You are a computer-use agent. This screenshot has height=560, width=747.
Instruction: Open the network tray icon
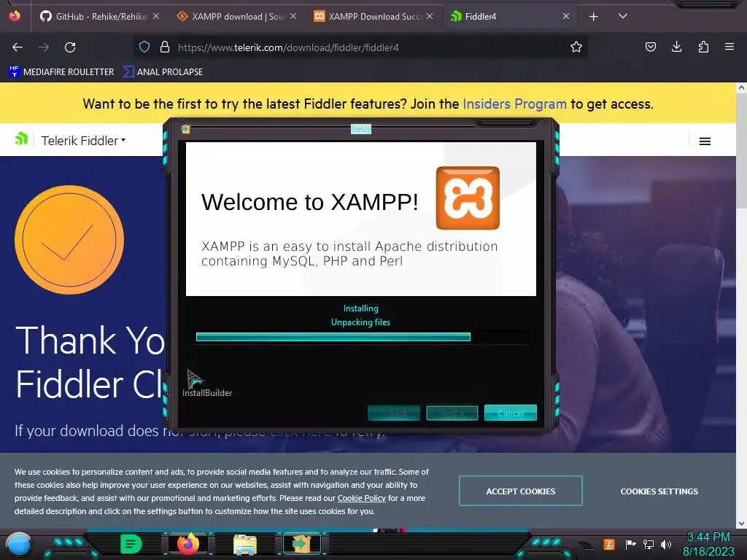pyautogui.click(x=648, y=544)
